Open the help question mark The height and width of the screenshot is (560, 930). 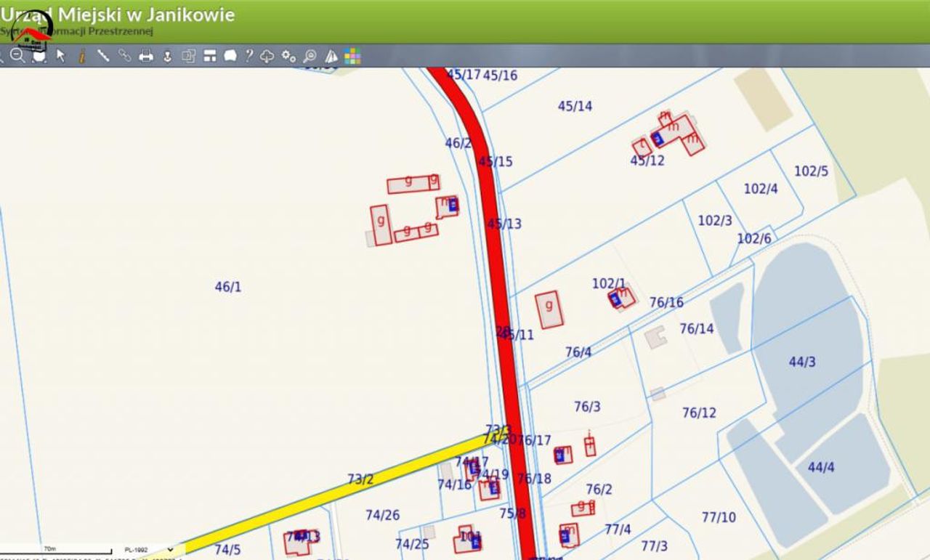[x=249, y=56]
